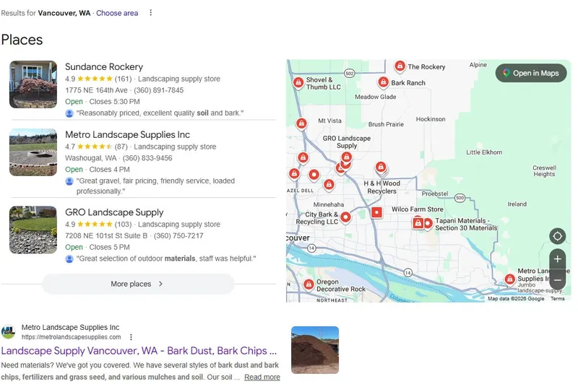Select Metro Landscape Supplies Inc place title
The height and width of the screenshot is (392, 578).
[x=127, y=134]
